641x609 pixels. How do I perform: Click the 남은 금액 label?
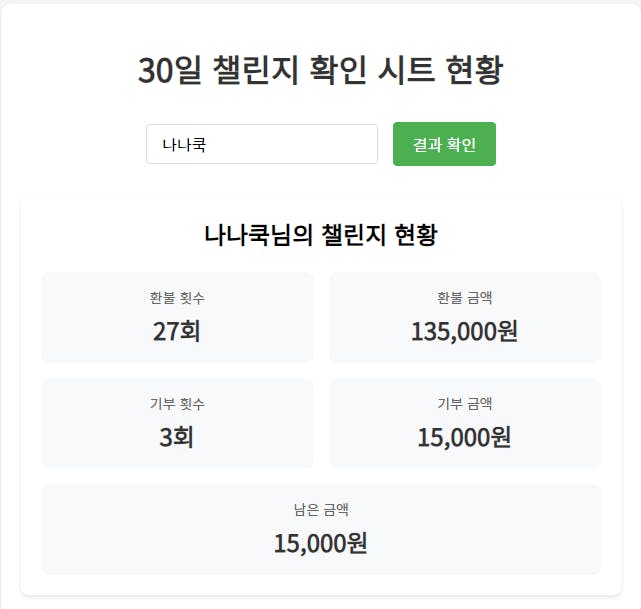320,510
